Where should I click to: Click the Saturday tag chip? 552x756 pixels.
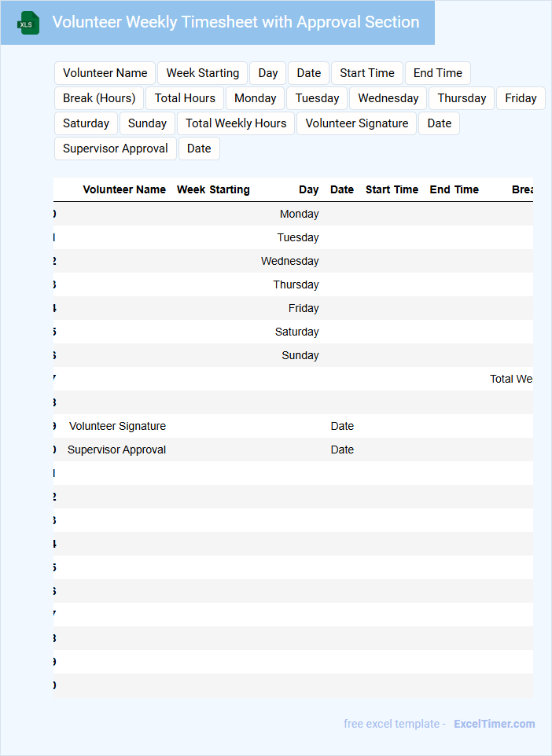[x=86, y=123]
